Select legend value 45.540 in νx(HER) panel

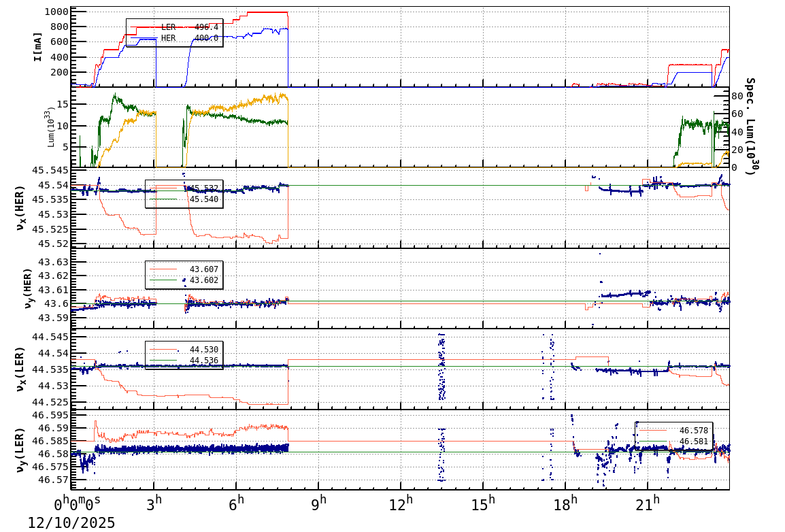click(204, 199)
